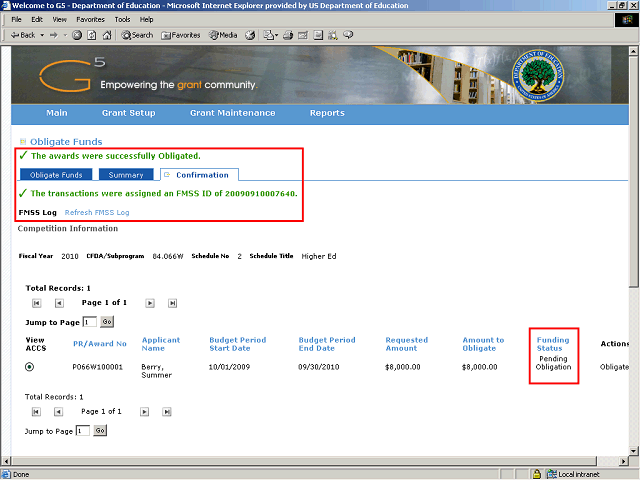Open the File menu
The width and height of the screenshot is (640, 480).
[x=16, y=20]
